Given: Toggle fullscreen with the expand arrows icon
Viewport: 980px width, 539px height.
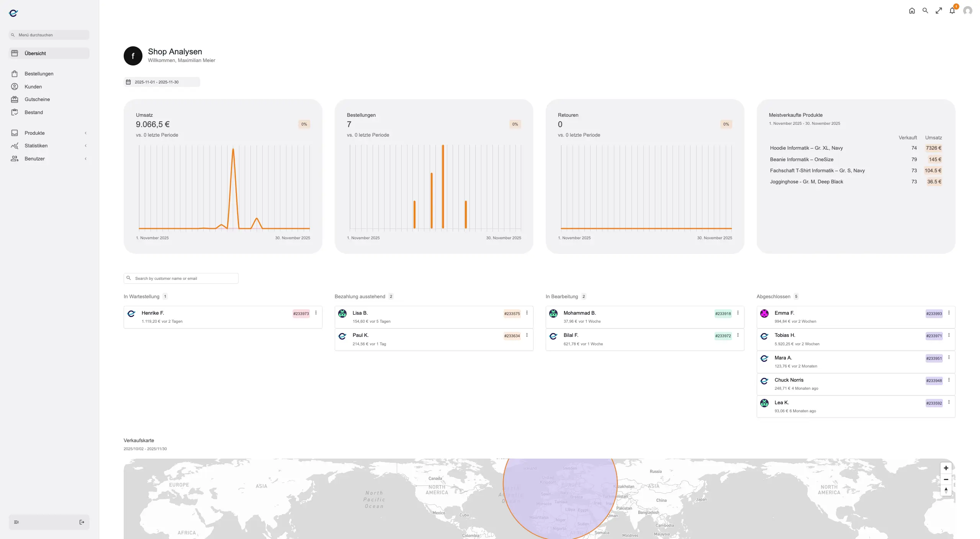Looking at the screenshot, I should tap(939, 11).
